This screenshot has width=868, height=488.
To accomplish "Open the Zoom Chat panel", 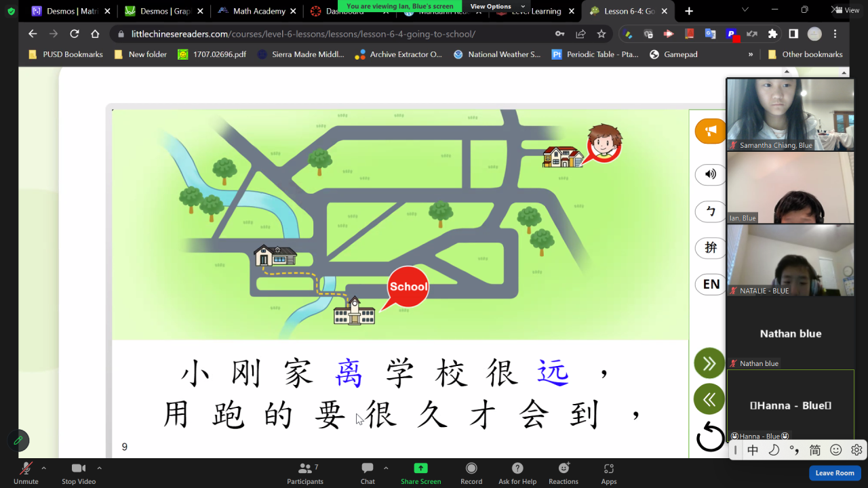I will pyautogui.click(x=368, y=472).
